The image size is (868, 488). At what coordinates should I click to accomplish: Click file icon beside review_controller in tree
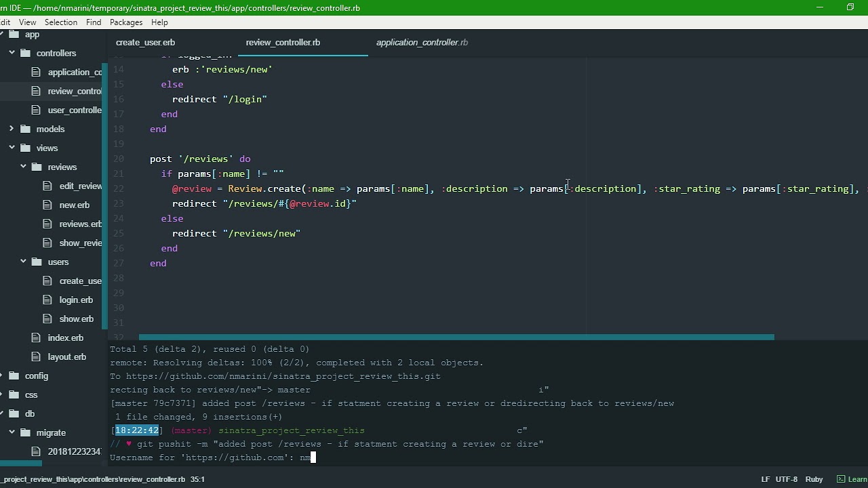pos(36,91)
